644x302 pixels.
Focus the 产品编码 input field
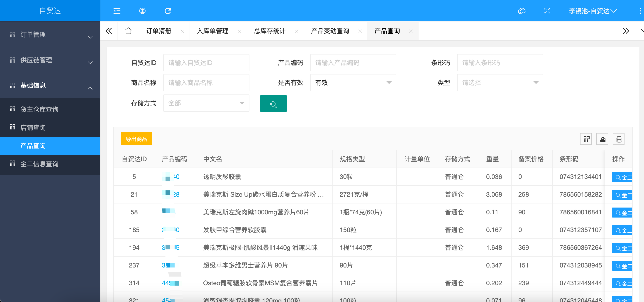tap(353, 63)
